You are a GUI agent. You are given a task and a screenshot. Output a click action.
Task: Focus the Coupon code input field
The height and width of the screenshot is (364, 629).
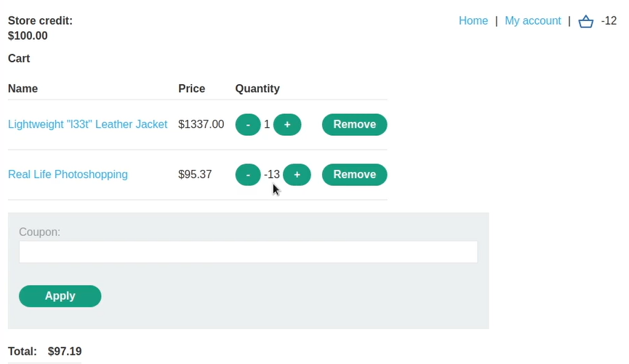point(248,251)
